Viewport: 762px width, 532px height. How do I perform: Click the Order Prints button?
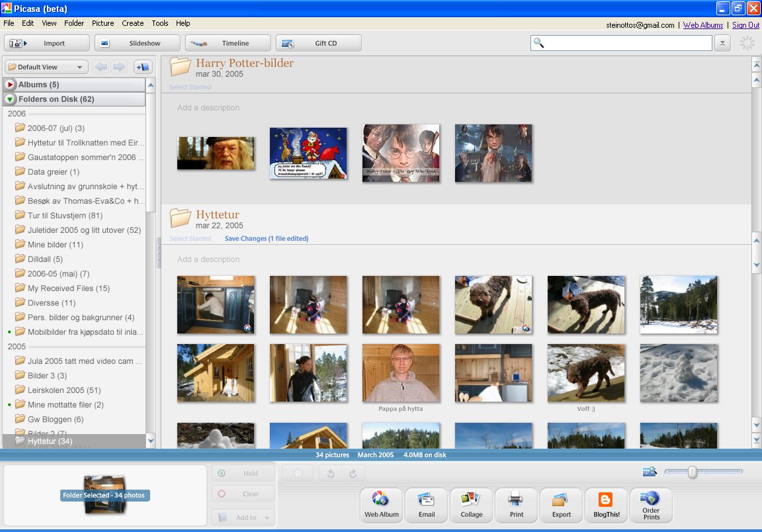click(651, 506)
